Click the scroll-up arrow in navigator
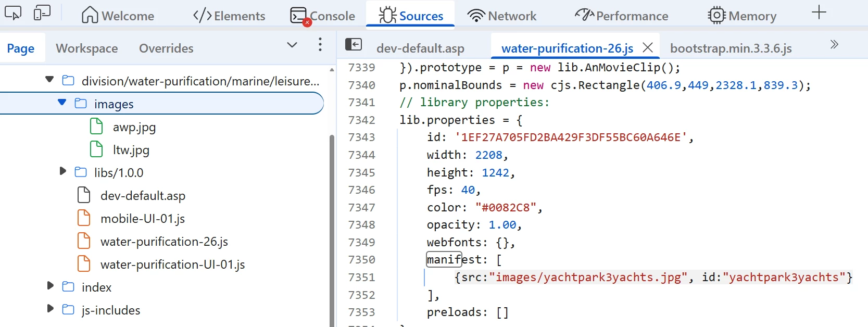 click(332, 69)
